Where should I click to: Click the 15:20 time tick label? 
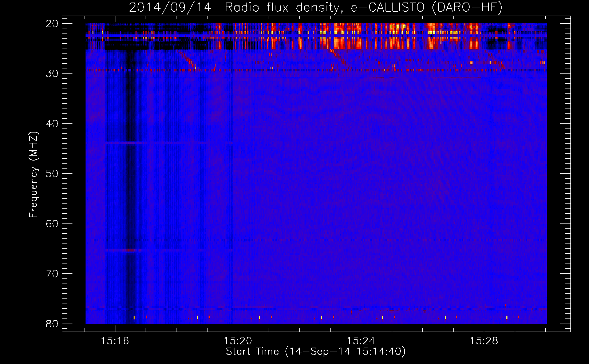[238, 341]
